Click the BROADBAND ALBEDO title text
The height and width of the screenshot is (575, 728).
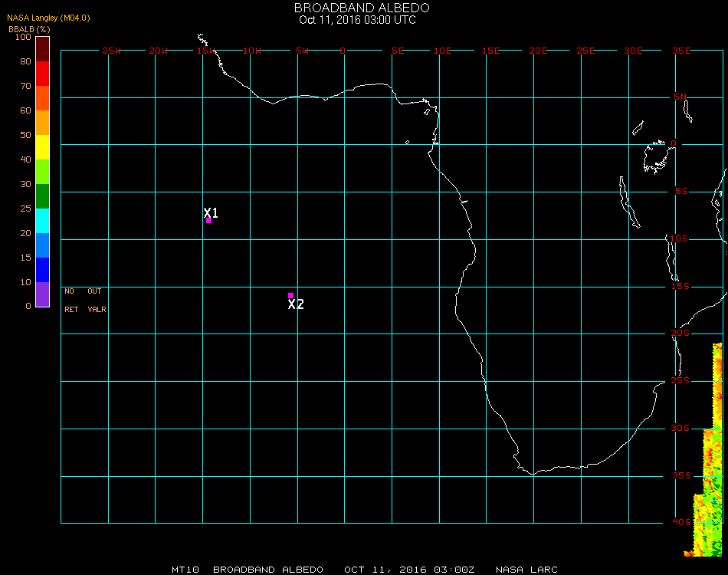(362, 8)
